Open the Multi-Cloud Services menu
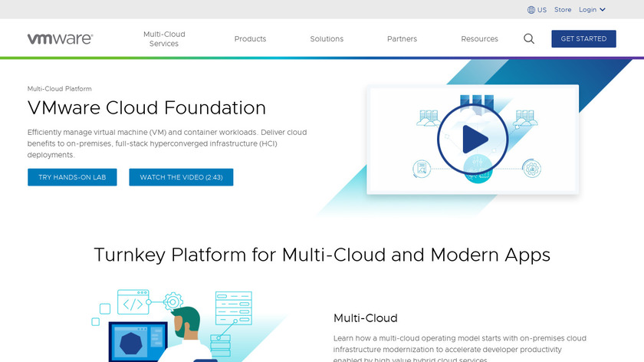Viewport: 644px width, 362px height. click(x=164, y=38)
